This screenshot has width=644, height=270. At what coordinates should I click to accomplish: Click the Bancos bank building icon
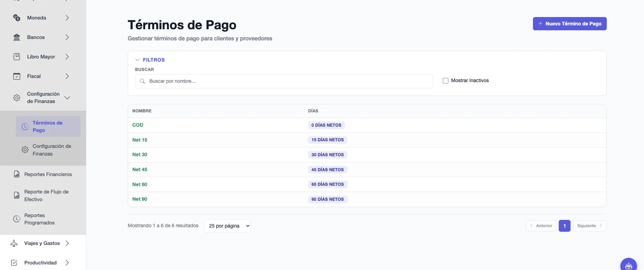16,37
